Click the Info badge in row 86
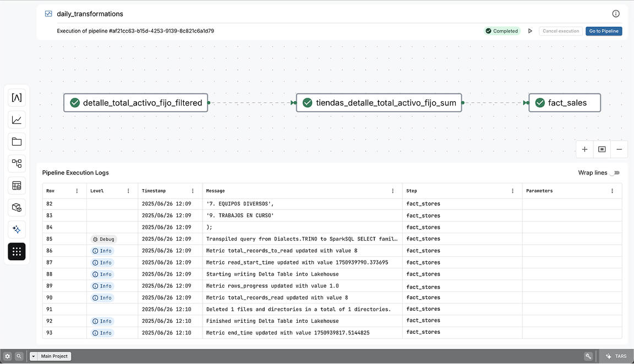 click(x=102, y=251)
